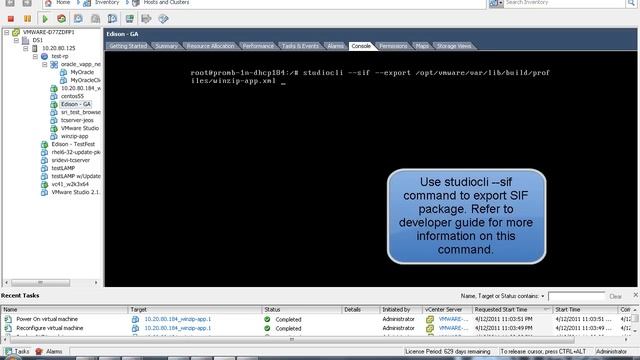Screen dimensions: 640x360
Task: Open the Storage Views tab
Action: [x=453, y=46]
